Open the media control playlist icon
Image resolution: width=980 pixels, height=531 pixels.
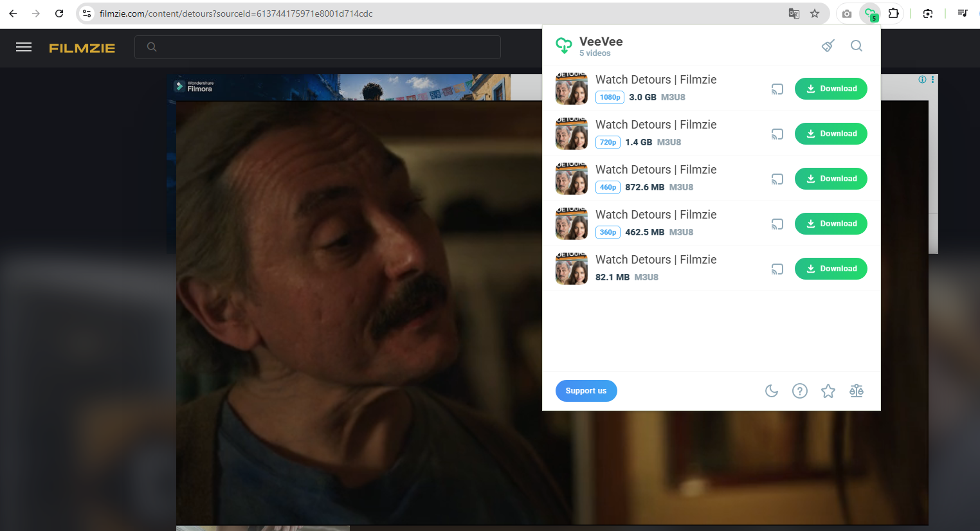[x=963, y=14]
